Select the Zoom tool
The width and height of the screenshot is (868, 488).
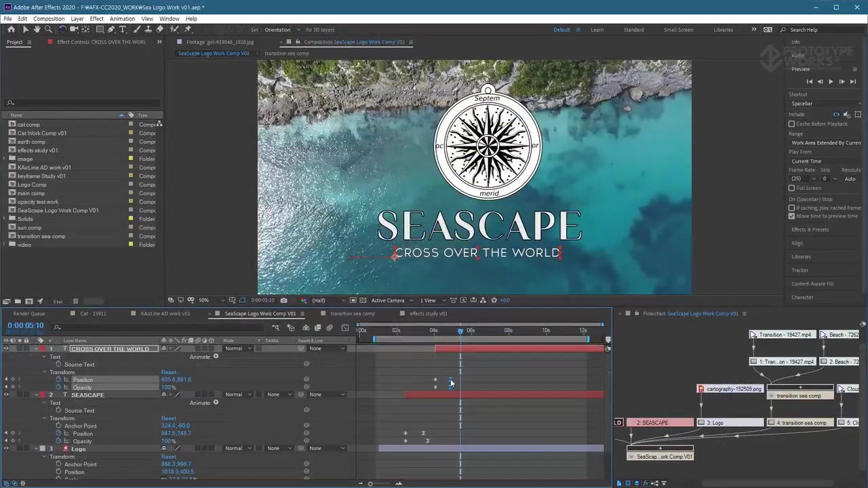click(x=49, y=29)
